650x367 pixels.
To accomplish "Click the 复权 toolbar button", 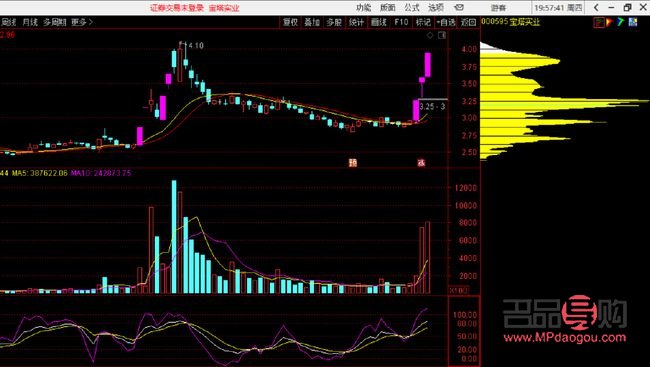I will pos(290,22).
